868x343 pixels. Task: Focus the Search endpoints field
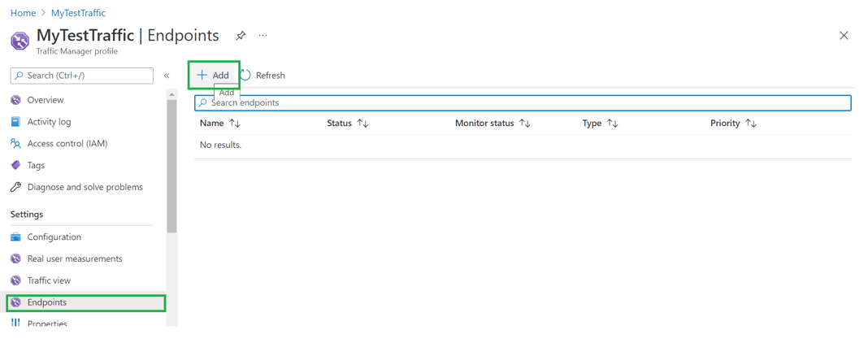click(x=523, y=103)
